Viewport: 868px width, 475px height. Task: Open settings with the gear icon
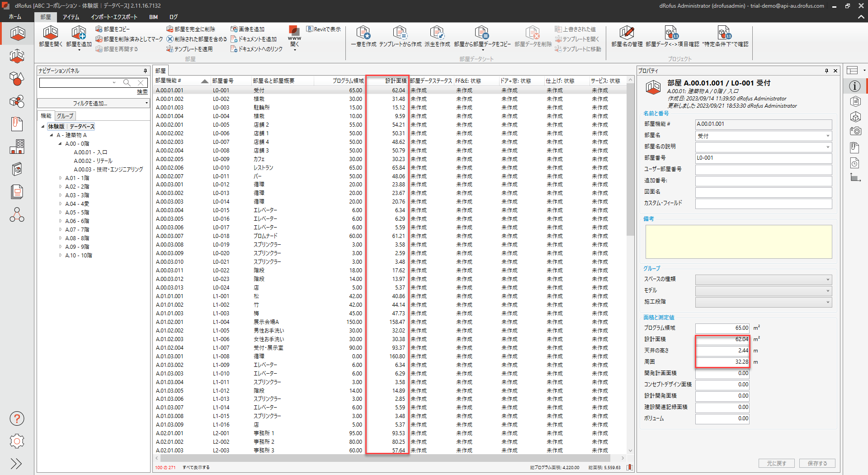pyautogui.click(x=17, y=441)
